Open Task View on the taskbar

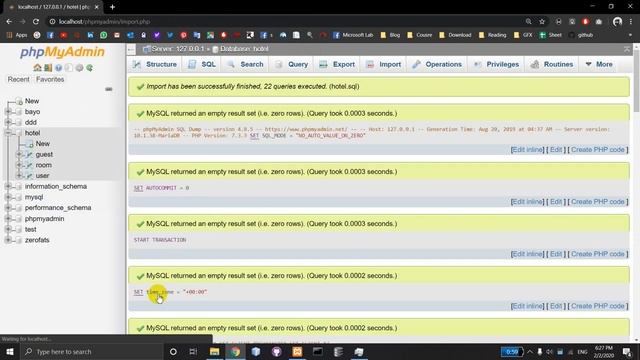pos(193,352)
